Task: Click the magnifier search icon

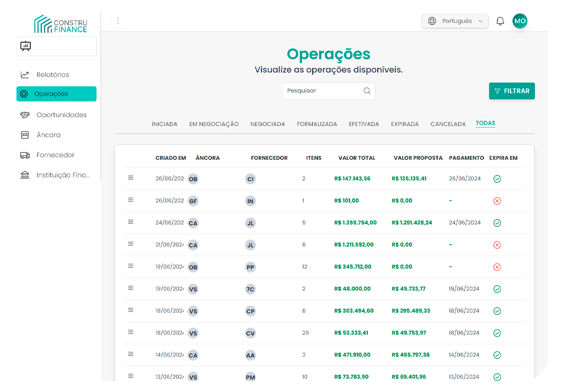Action: click(x=367, y=91)
